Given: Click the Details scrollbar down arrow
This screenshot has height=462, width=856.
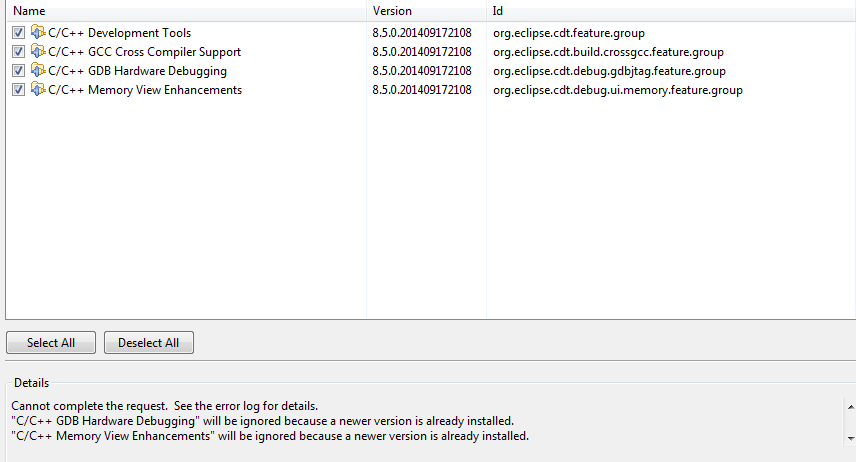Looking at the screenshot, I should click(851, 438).
